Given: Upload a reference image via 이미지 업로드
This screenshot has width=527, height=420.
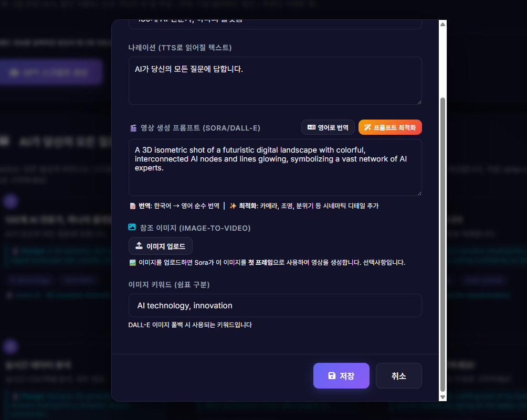Looking at the screenshot, I should click(x=160, y=246).
